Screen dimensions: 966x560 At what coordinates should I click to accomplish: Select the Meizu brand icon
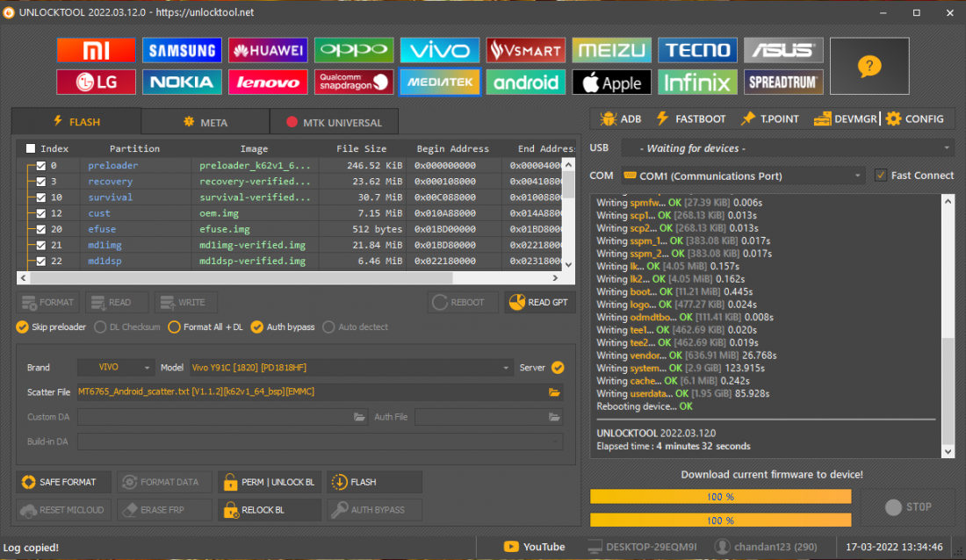point(611,50)
